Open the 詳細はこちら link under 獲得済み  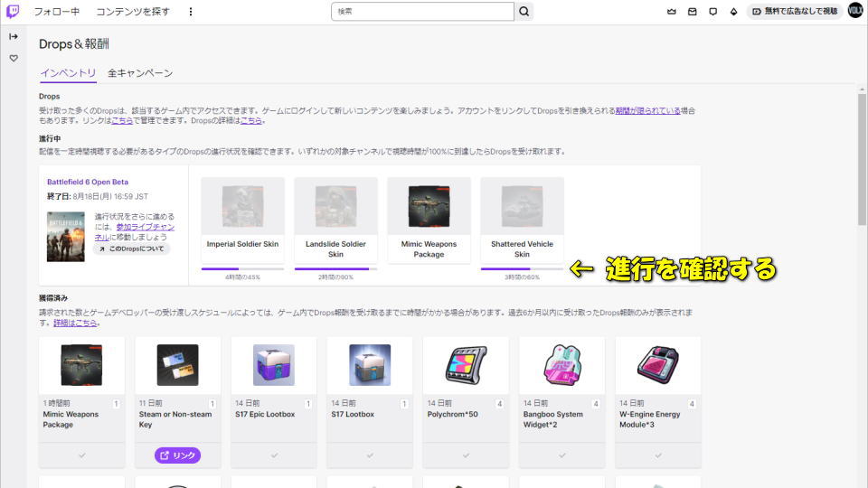click(x=75, y=324)
